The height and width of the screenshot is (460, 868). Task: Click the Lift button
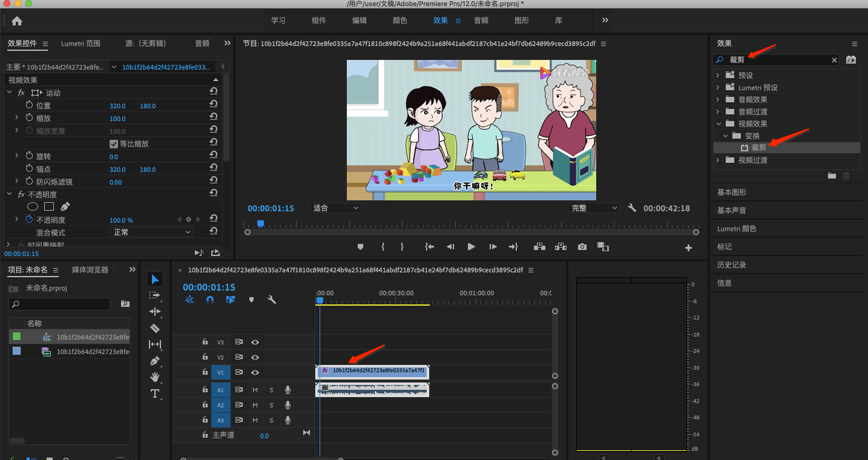539,247
